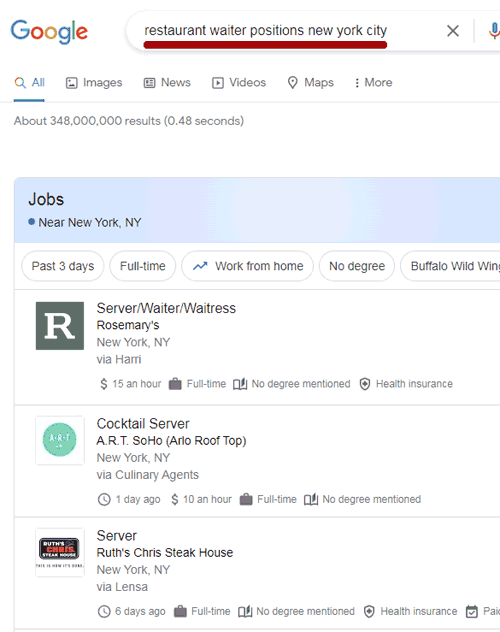Click the Images tab picture icon

(72, 83)
